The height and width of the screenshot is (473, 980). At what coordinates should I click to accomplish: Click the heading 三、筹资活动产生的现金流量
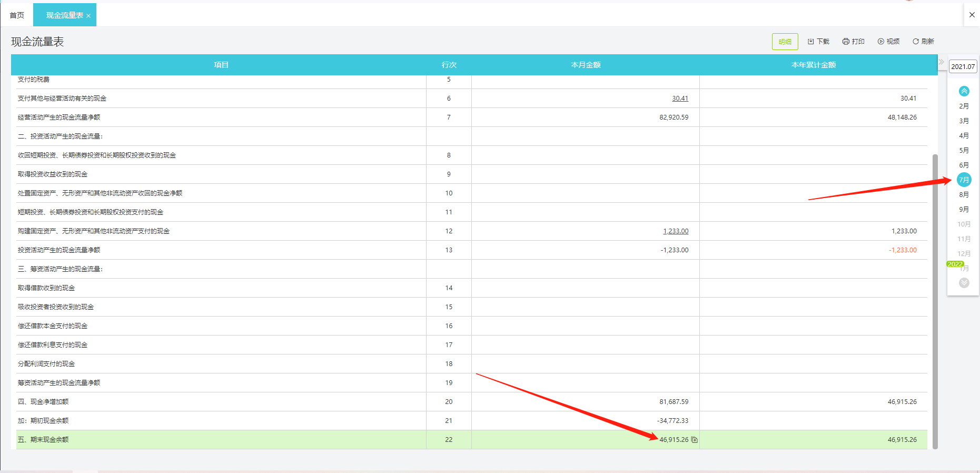[61, 269]
